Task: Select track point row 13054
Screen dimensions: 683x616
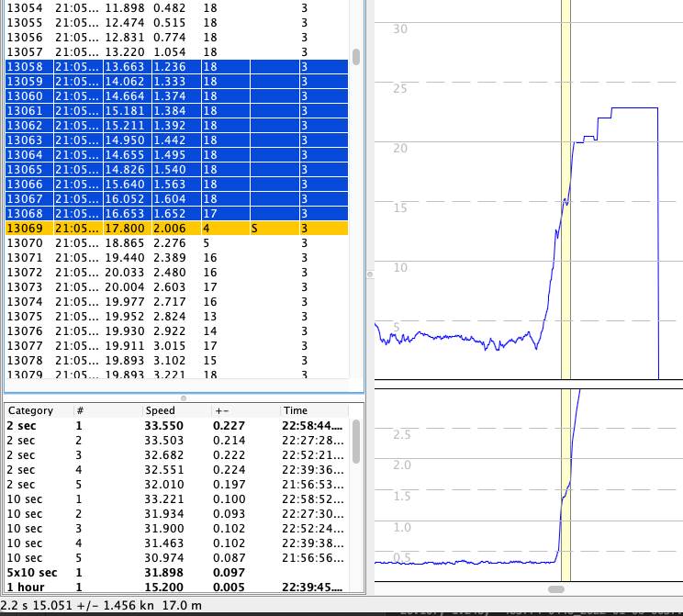Action: pos(174,8)
